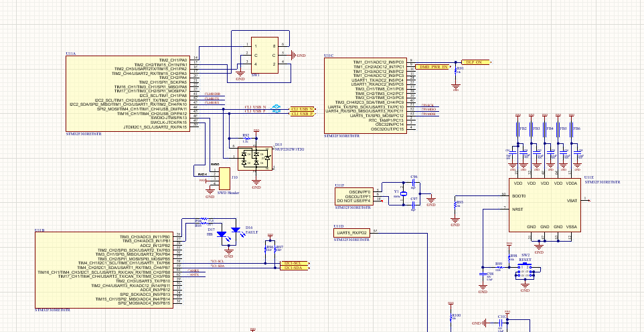Click the D15 NUP2202W1T2G diode array symbol
Image resolution: width=644 pixels, height=332 pixels.
pyautogui.click(x=255, y=158)
